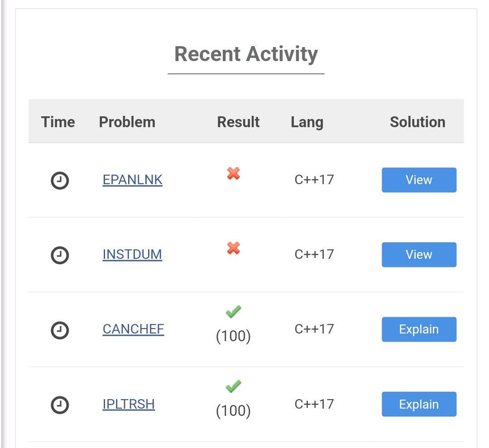The image size is (489, 448).
Task: Click the Problem column header
Action: (127, 122)
